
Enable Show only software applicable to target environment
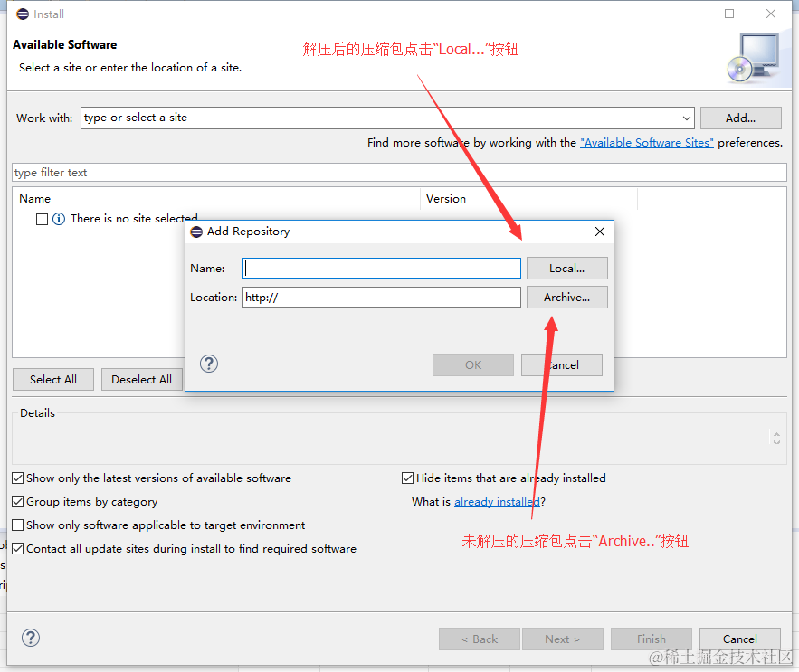pyautogui.click(x=18, y=525)
